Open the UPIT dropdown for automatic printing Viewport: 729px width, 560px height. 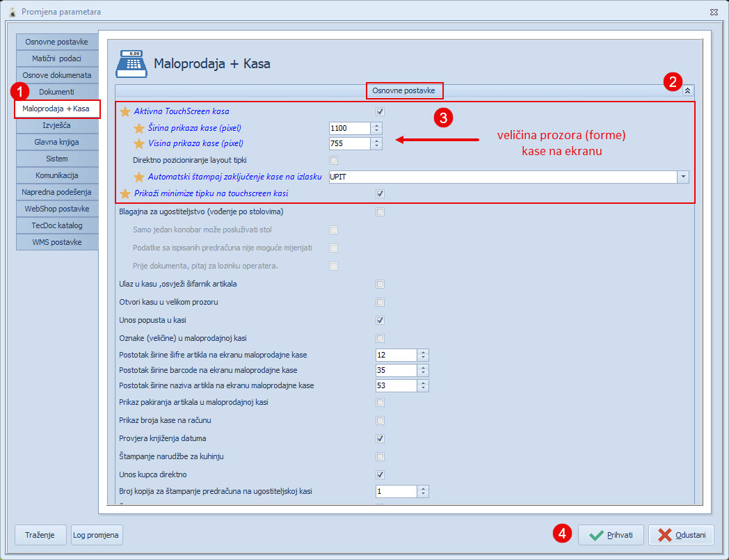683,177
